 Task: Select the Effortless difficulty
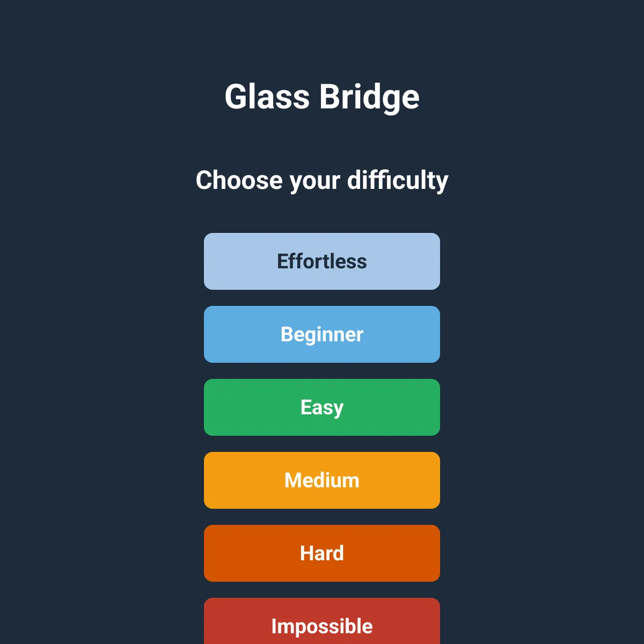click(322, 261)
